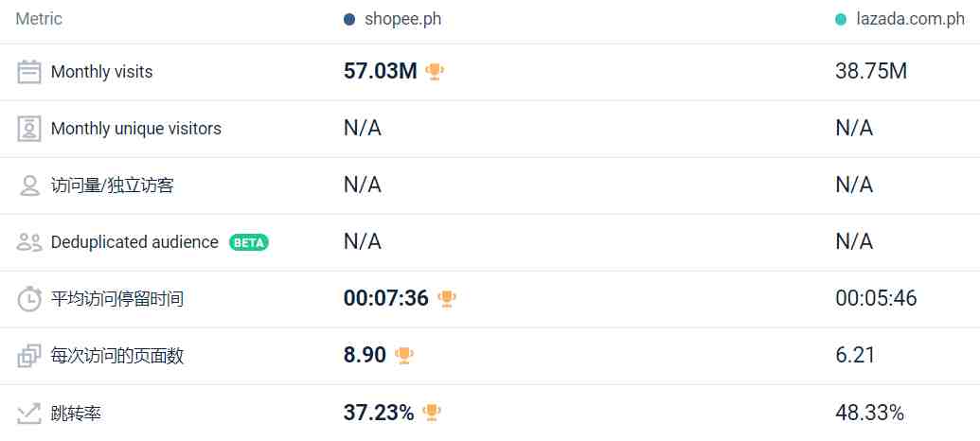Click the dark blue shopee.ph legend dot

349,19
